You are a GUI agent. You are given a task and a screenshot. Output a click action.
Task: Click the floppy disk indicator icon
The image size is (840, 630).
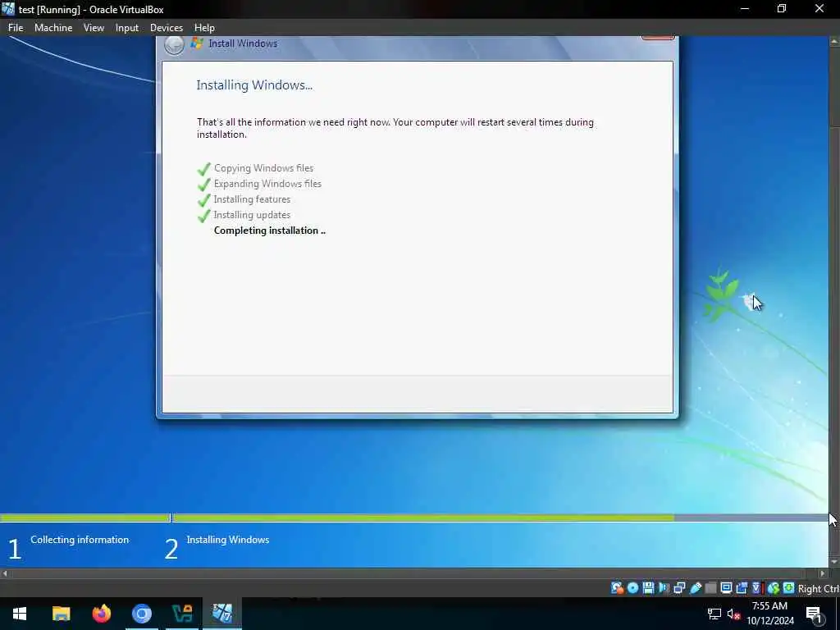pyautogui.click(x=648, y=588)
